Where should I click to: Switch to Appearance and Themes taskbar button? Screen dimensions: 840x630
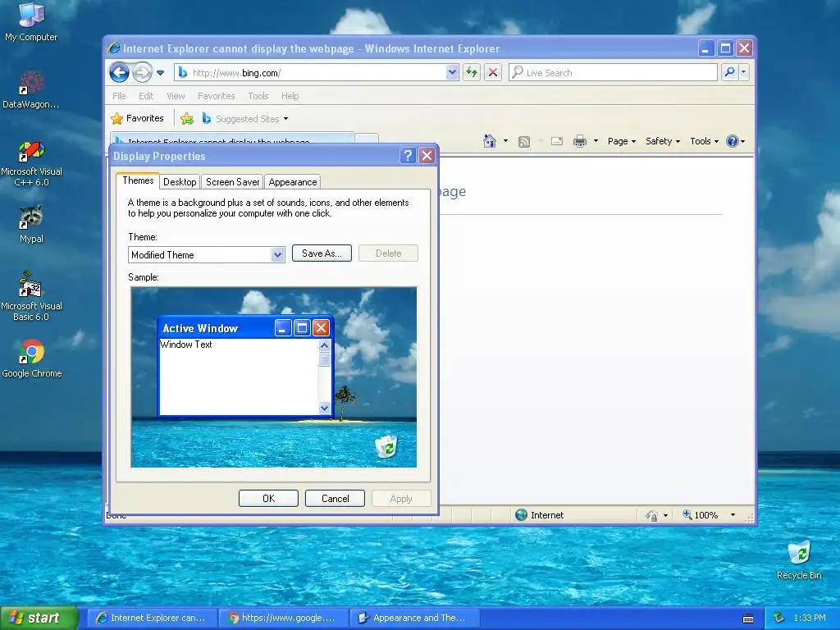click(x=415, y=618)
